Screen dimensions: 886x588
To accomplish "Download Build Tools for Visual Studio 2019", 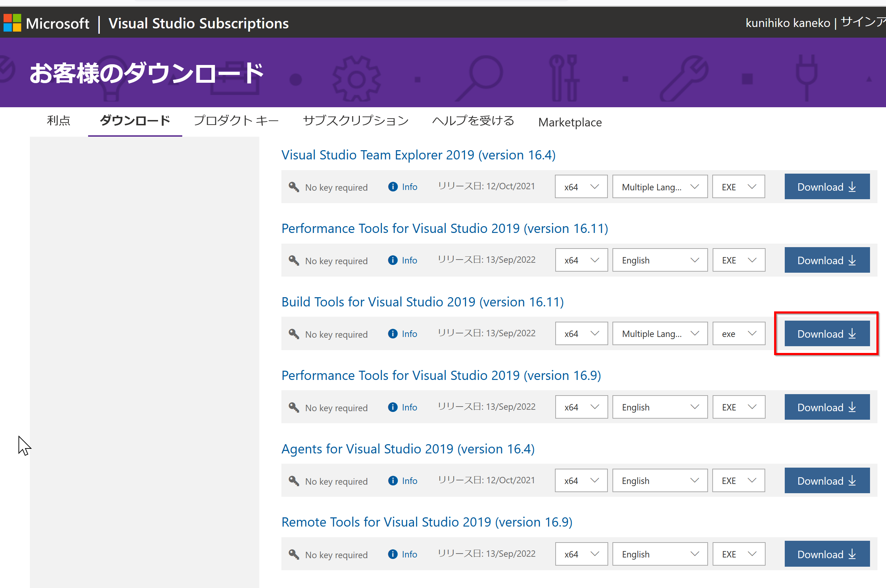I will (827, 334).
